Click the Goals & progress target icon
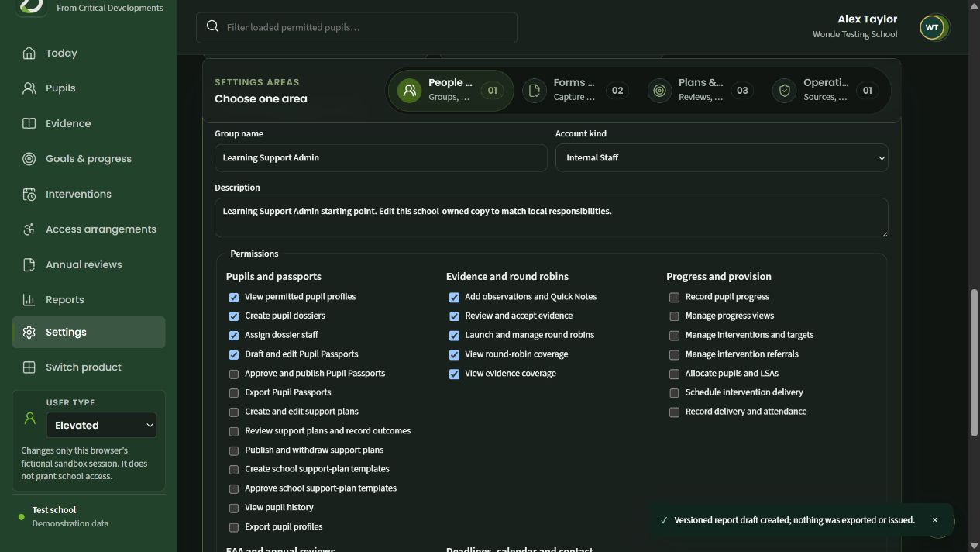 [29, 159]
